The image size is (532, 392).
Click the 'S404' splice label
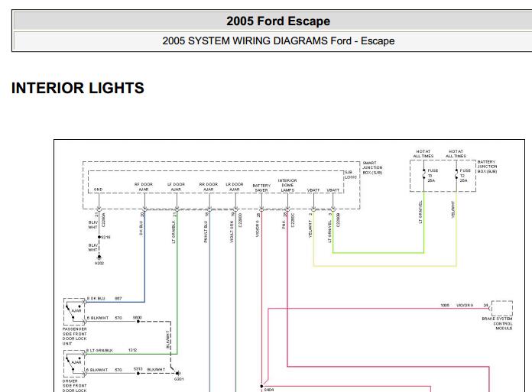coord(269,390)
